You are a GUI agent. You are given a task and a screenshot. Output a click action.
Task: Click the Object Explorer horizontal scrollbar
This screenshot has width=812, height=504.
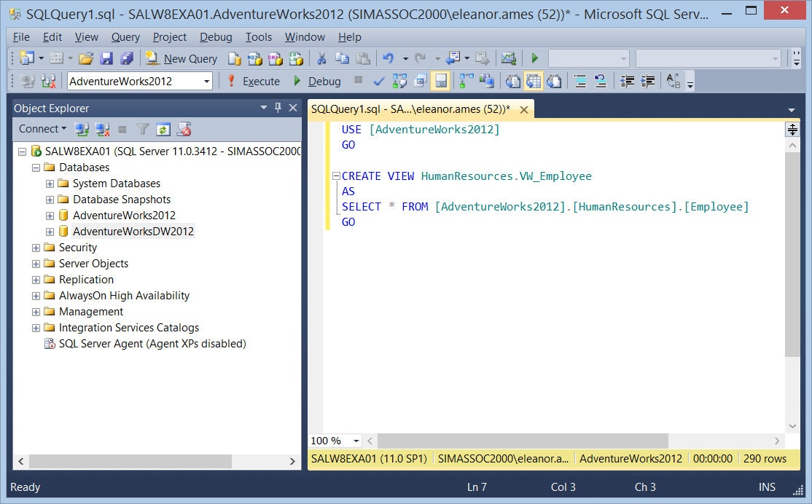coord(130,461)
